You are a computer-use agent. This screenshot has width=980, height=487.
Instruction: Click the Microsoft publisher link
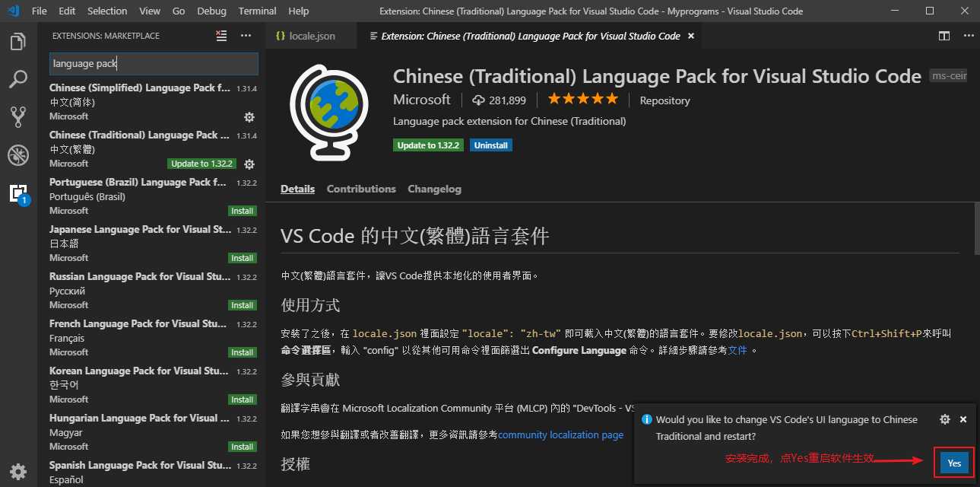[x=422, y=100]
